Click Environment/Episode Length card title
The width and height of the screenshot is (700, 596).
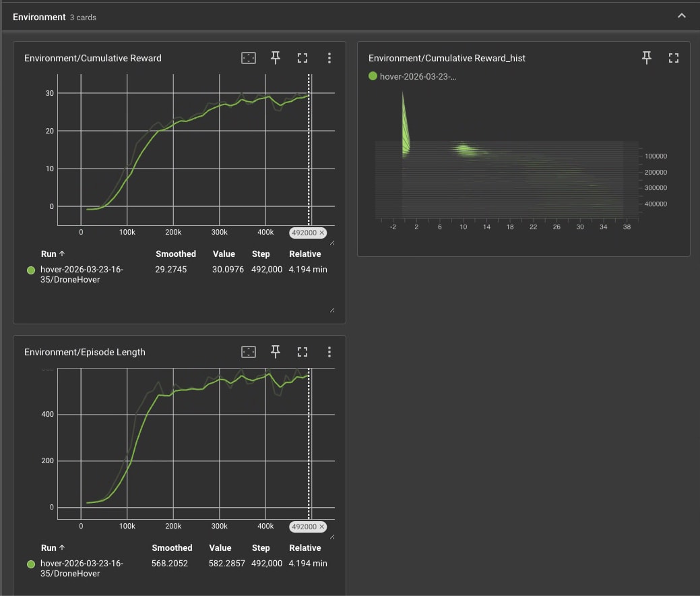pyautogui.click(x=85, y=352)
